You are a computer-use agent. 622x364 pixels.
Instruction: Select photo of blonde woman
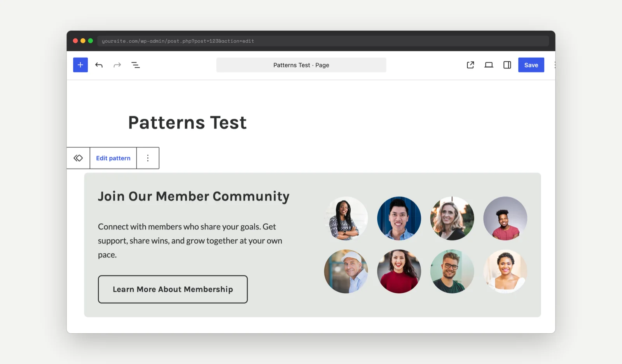pos(452,218)
